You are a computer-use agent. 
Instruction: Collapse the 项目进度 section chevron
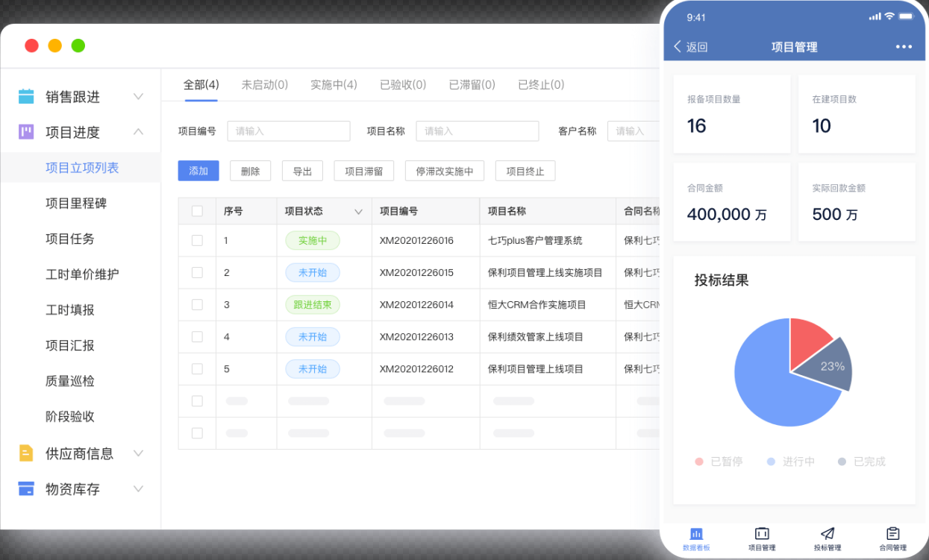click(138, 132)
